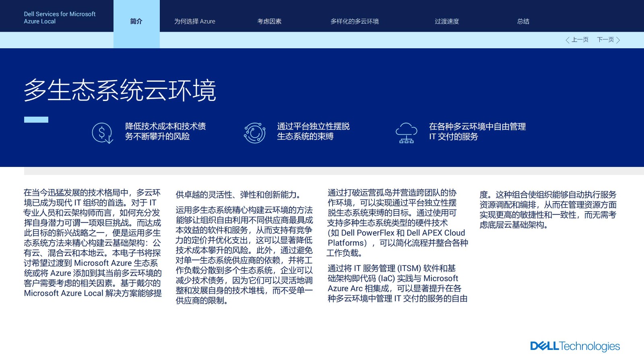Switch to the 考虑因素 tab

269,21
